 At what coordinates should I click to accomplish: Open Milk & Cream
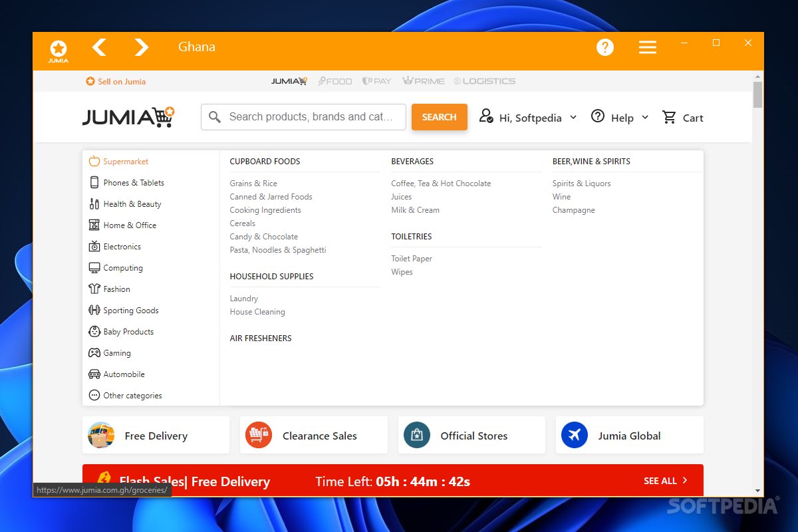pyautogui.click(x=416, y=210)
